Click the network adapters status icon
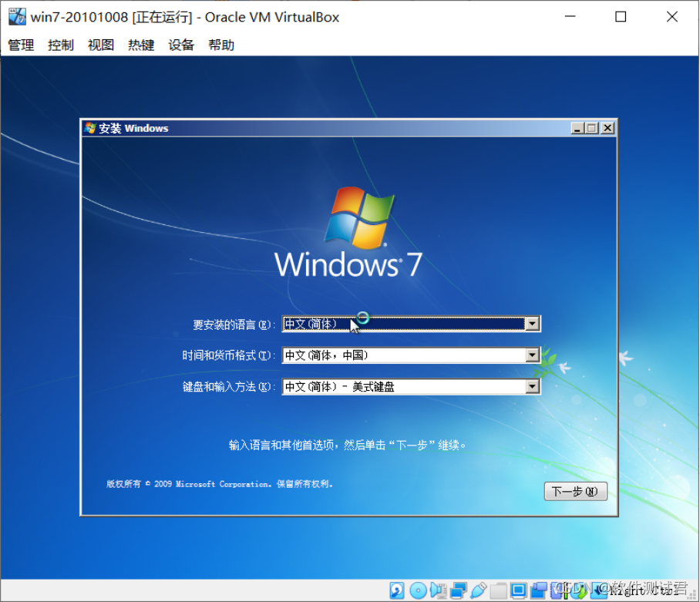 (459, 590)
